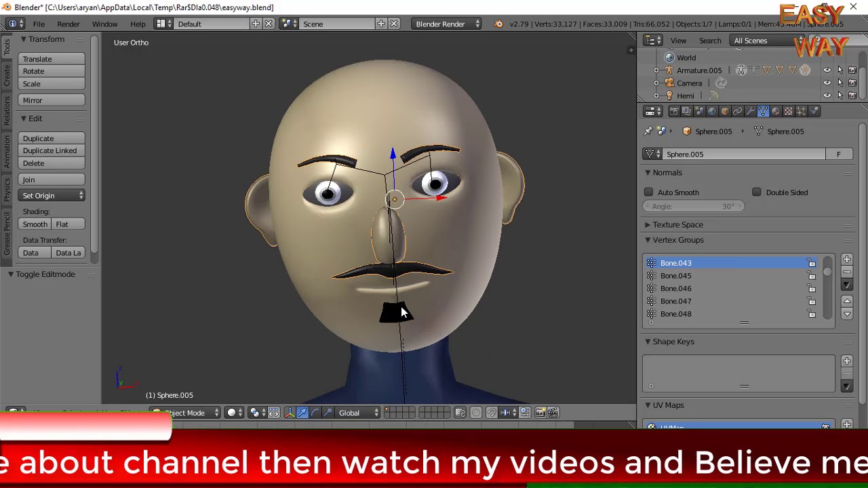Open the File menu
Viewport: 868px width, 488px height.
(39, 24)
